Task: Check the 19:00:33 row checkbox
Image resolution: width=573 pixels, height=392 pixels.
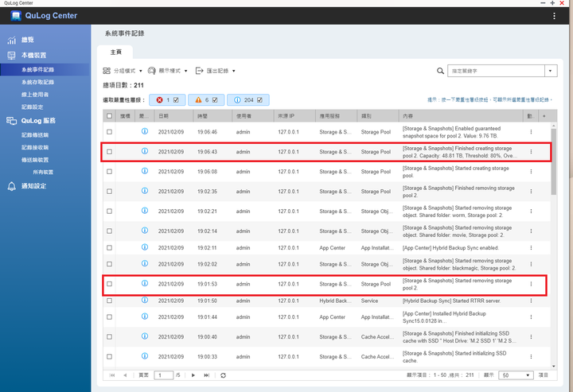Action: 109,356
